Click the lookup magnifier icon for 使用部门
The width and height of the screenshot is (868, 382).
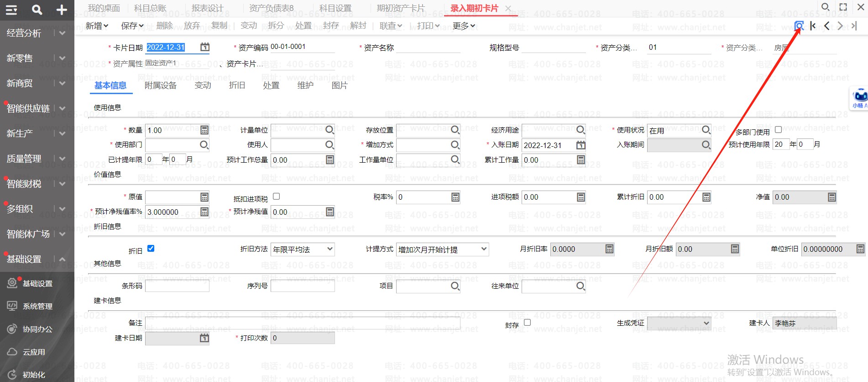tap(204, 145)
